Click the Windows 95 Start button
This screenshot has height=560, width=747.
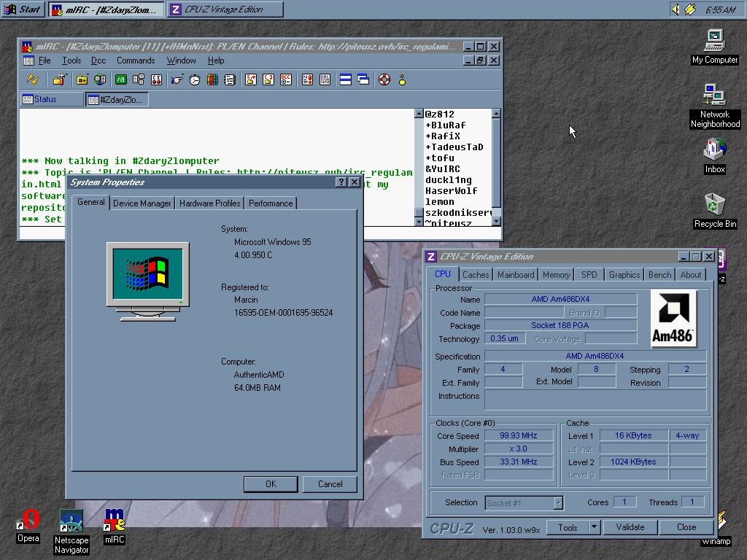[x=23, y=9]
